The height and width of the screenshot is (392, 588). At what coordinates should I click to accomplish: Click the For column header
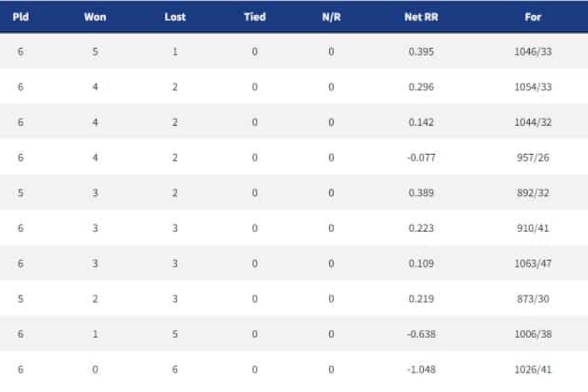(x=533, y=17)
